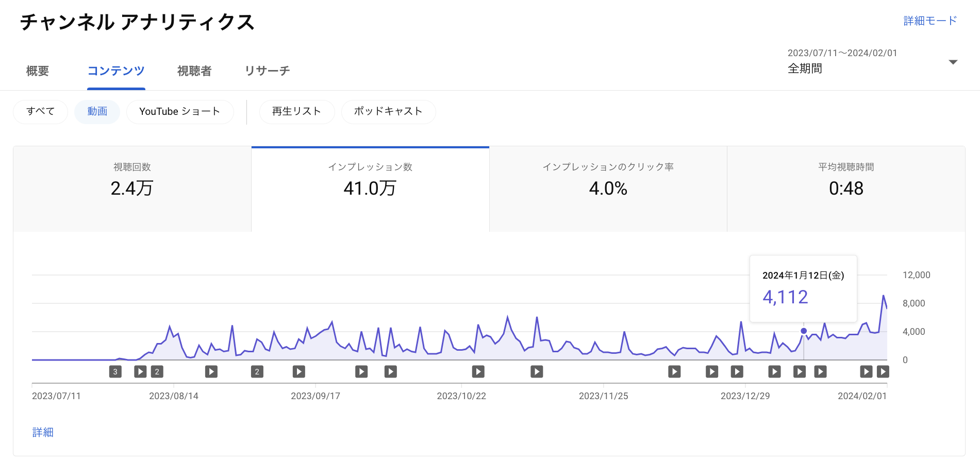
Task: Open the リサーチ tab
Action: [267, 71]
